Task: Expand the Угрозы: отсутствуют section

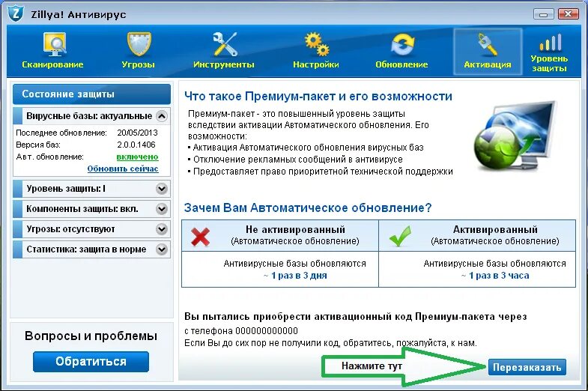Action: 162,229
